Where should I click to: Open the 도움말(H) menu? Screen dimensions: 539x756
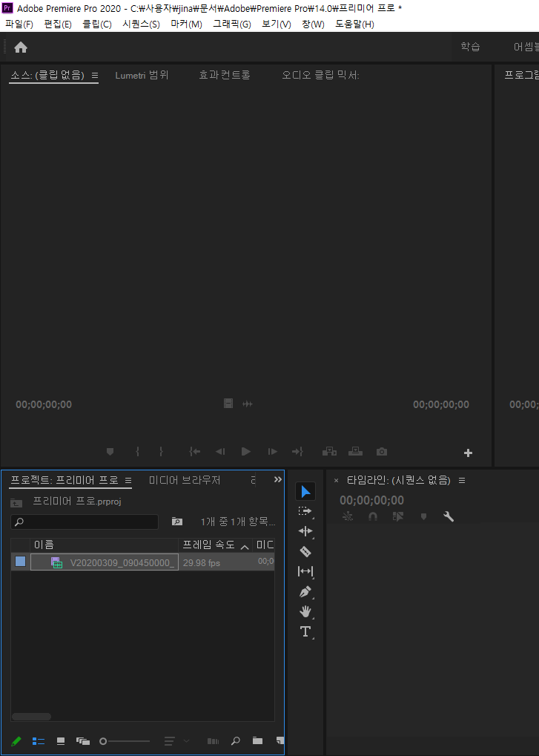(354, 24)
